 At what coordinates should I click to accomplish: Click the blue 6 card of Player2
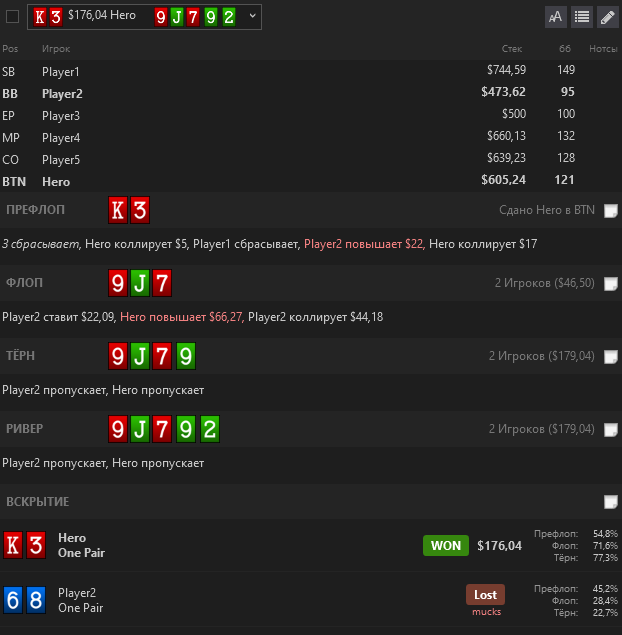(13, 600)
